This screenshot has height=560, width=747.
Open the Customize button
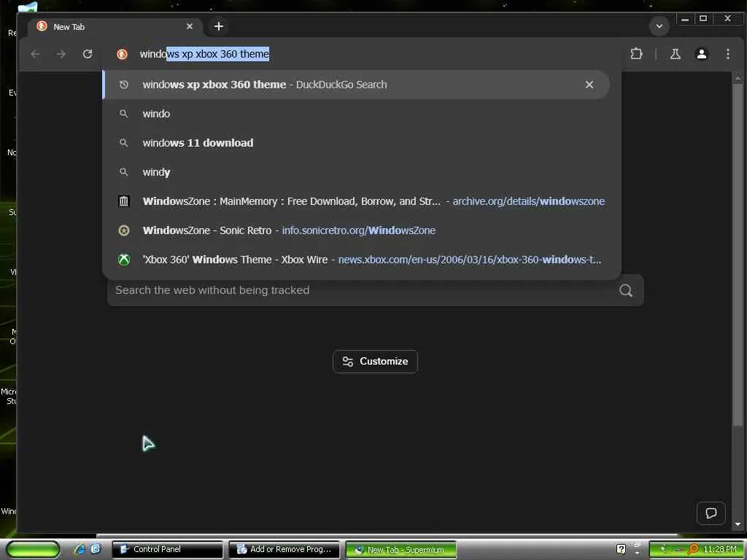tap(376, 362)
